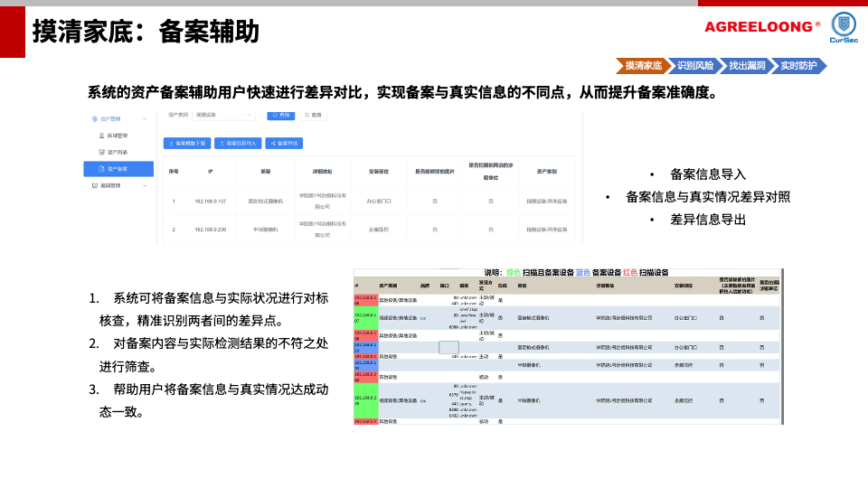This screenshot has width=868, height=488.
Task: Click the bullet text 差异信息导出
Action: [707, 220]
